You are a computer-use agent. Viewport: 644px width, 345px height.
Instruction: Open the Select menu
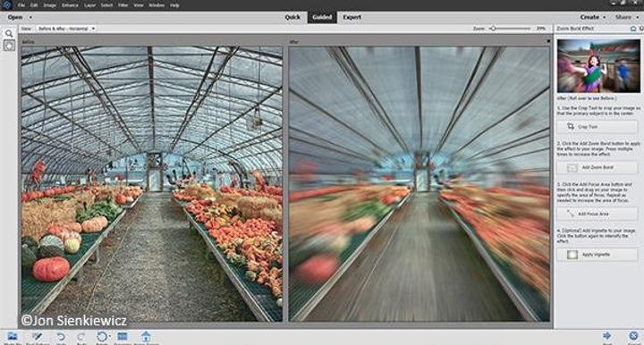(106, 5)
